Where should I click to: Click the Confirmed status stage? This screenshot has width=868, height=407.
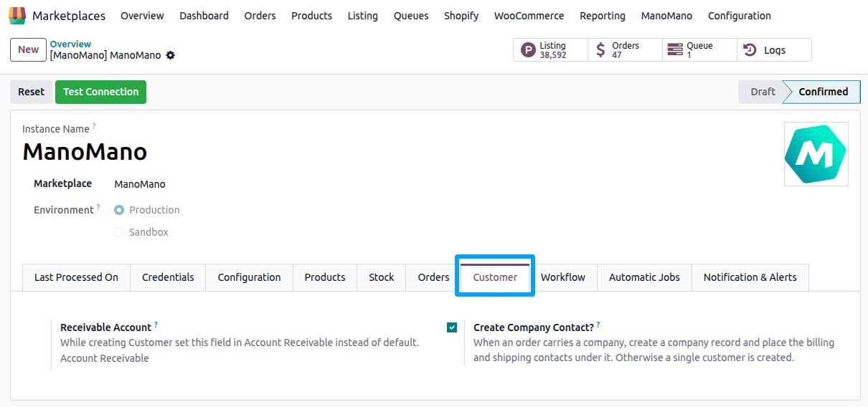click(x=822, y=92)
